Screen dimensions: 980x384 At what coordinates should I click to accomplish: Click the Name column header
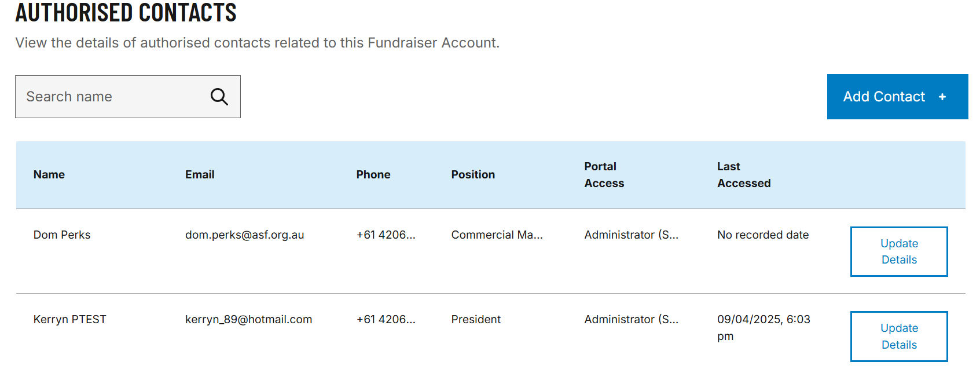pyautogui.click(x=49, y=174)
